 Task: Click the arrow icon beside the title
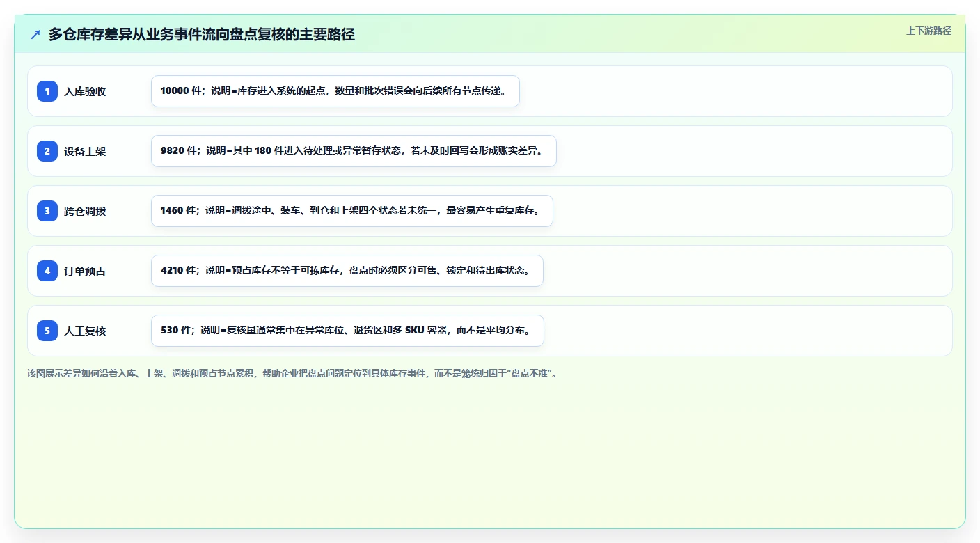(35, 34)
